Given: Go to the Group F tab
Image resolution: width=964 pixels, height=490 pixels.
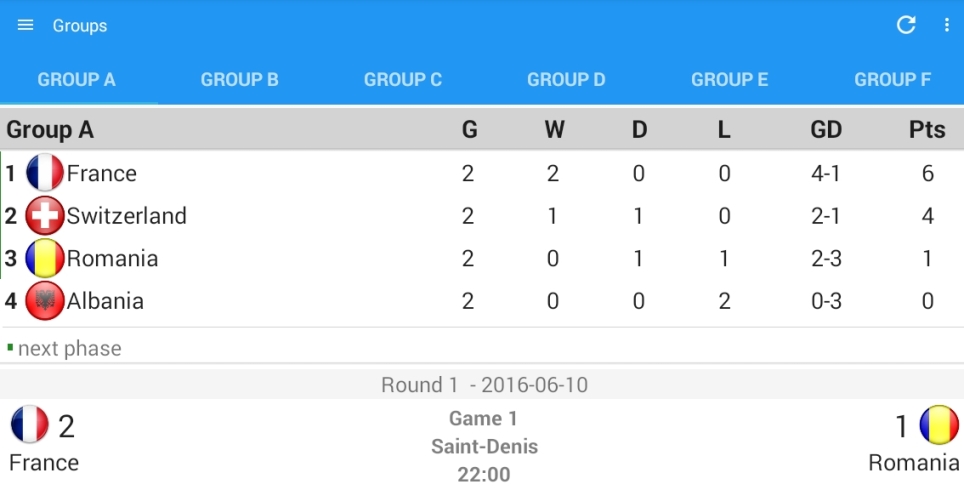Looking at the screenshot, I should pyautogui.click(x=892, y=80).
